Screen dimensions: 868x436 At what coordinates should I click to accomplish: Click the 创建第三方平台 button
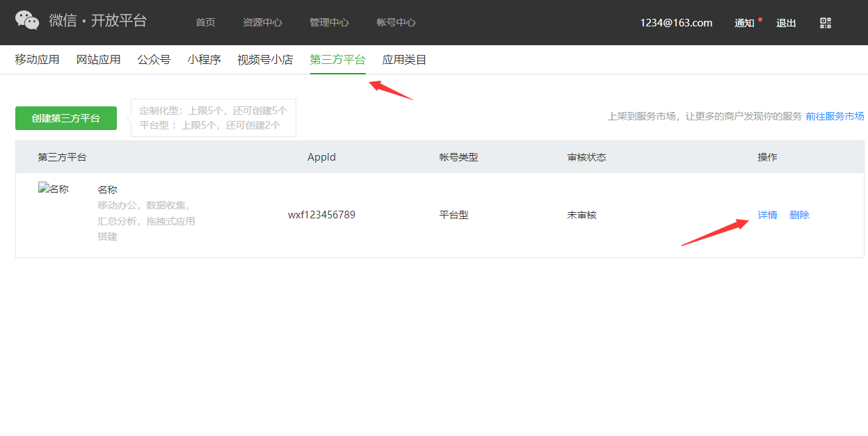(x=66, y=118)
